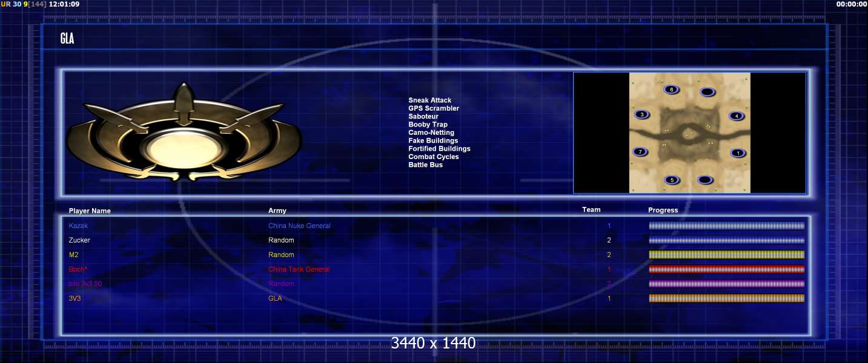
Task: Click M2's Random army entry
Action: click(281, 255)
